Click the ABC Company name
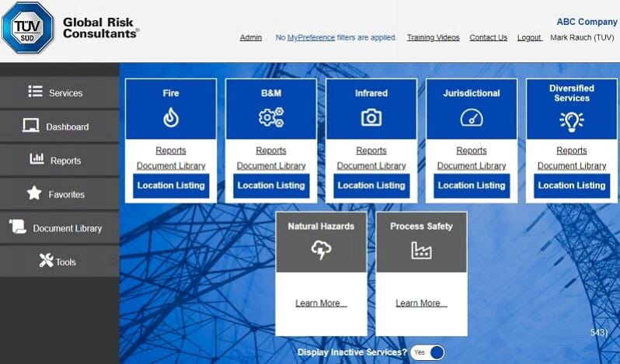Viewport: 620px width, 364px height. (587, 22)
